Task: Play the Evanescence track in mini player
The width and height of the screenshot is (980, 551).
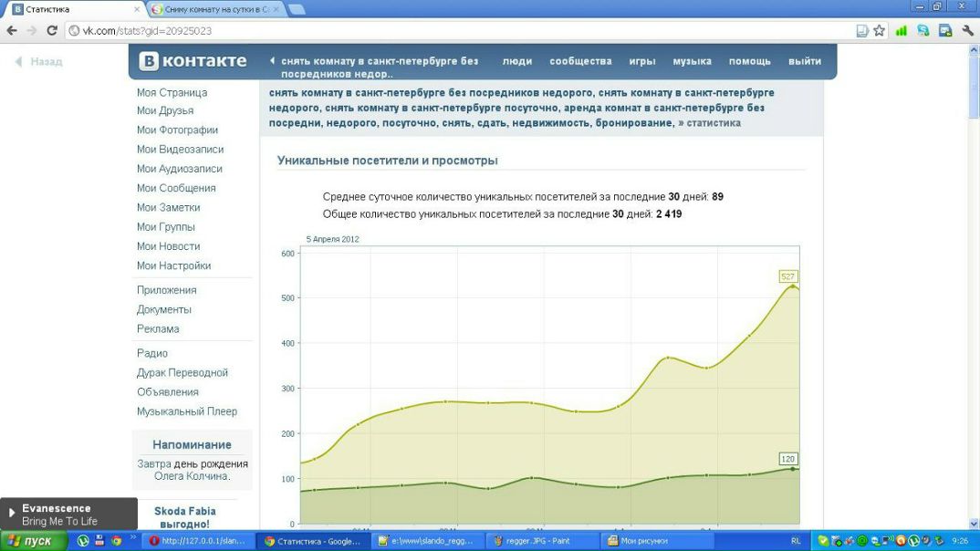Action: coord(12,514)
